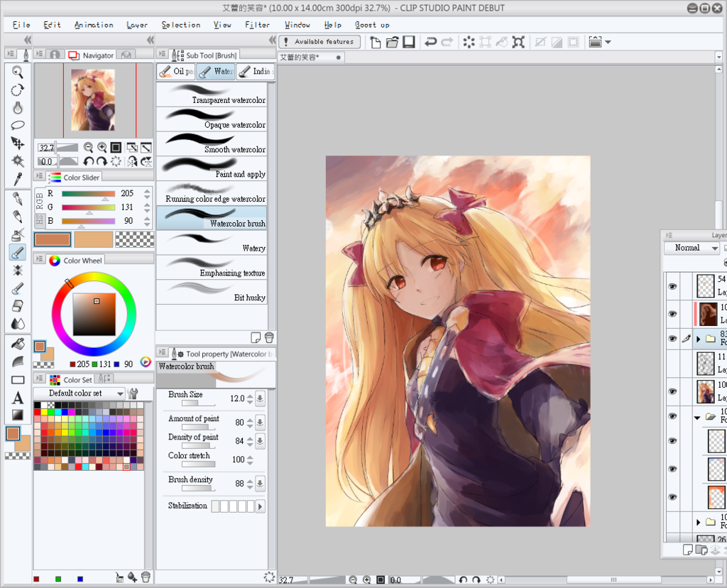Click the Open file folder icon
This screenshot has width=727, height=588.
click(392, 42)
